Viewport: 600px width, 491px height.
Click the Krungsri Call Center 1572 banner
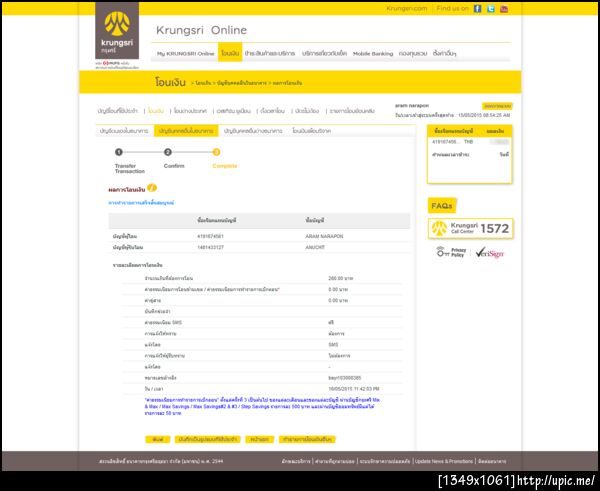coord(470,228)
